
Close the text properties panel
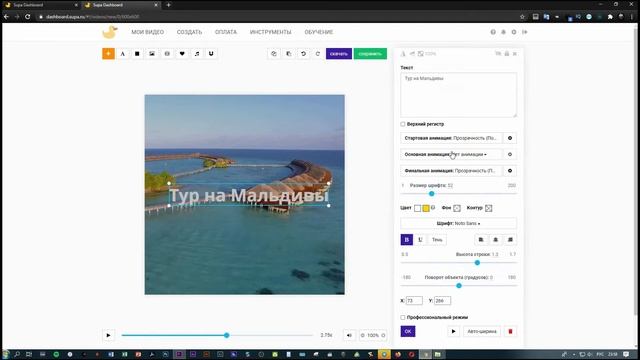click(515, 53)
